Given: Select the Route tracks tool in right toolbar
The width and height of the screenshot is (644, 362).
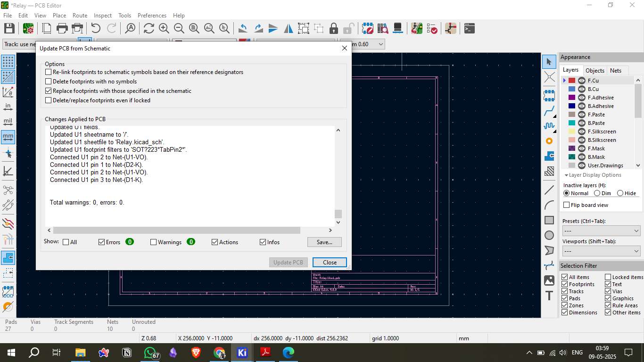Looking at the screenshot, I should point(549,112).
